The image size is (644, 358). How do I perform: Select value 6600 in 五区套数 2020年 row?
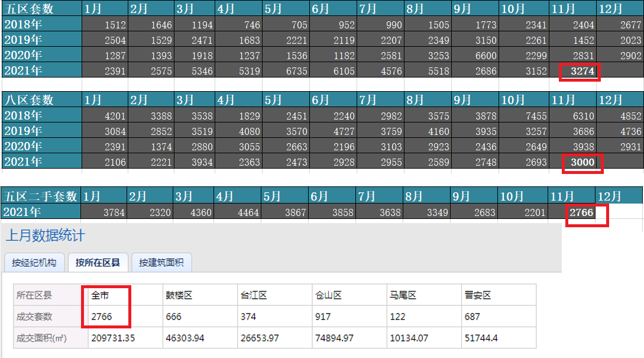pyautogui.click(x=486, y=56)
